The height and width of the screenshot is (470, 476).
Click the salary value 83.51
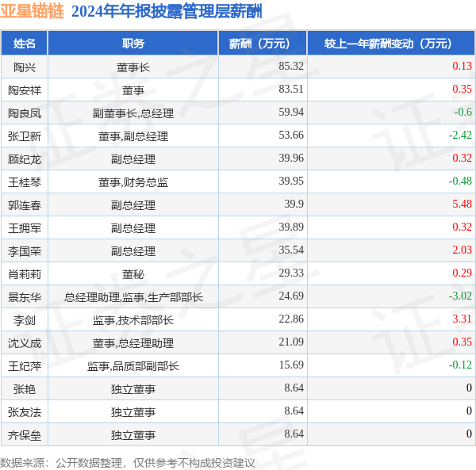[x=291, y=89]
